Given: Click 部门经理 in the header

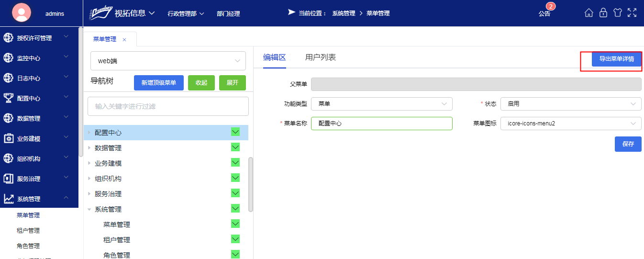Looking at the screenshot, I should (228, 14).
